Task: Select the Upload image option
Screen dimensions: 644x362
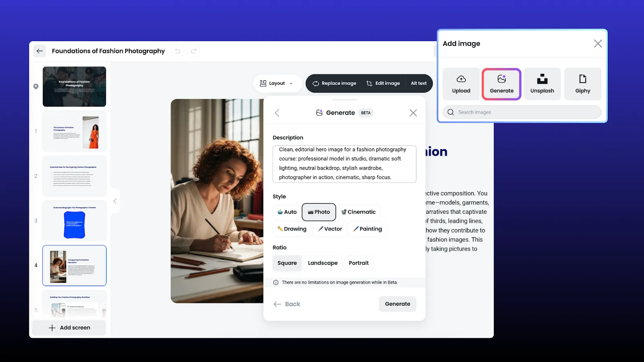Action: 461,84
